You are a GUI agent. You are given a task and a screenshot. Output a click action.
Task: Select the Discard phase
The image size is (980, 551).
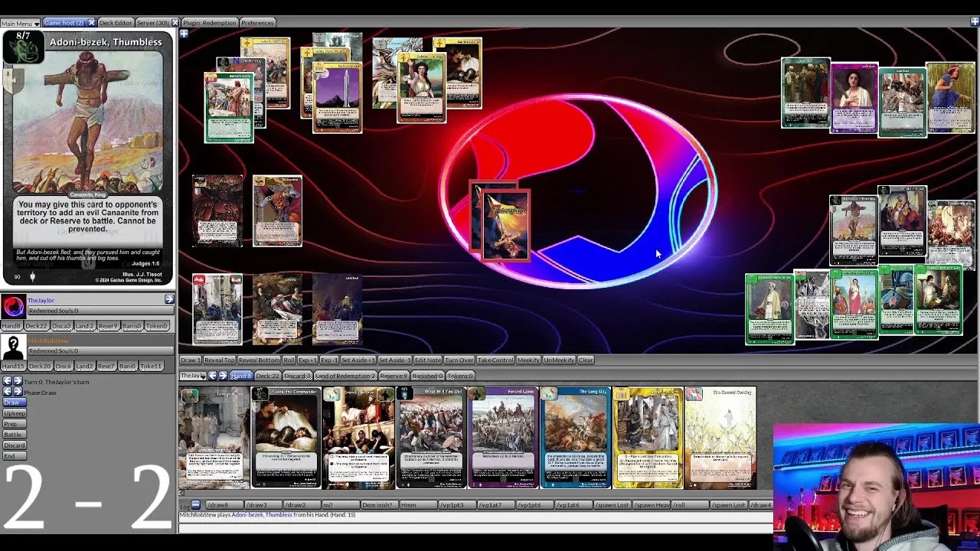coord(14,445)
